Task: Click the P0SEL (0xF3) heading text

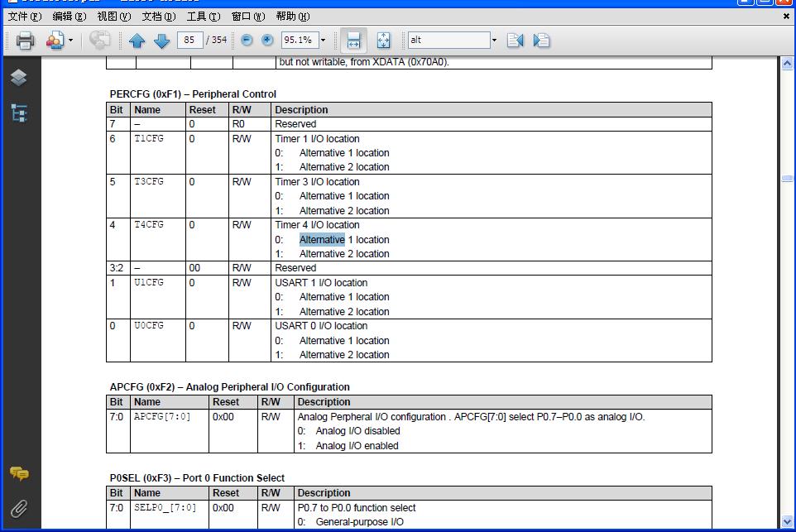Action: (x=197, y=477)
